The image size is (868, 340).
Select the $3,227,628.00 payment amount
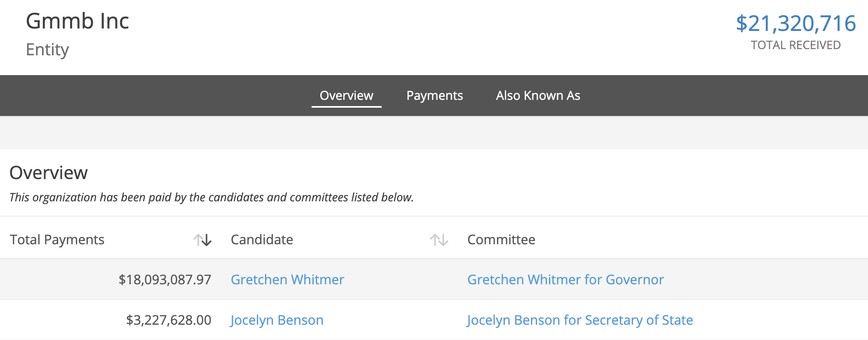(x=169, y=320)
